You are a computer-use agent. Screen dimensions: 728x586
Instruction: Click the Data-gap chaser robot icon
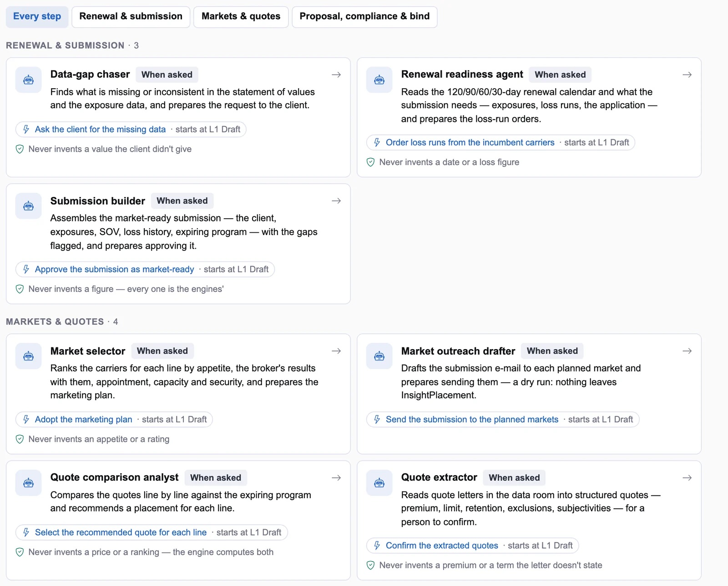[29, 80]
